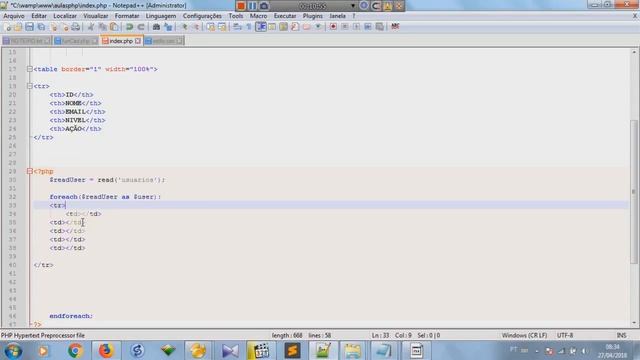640x360 pixels.
Task: Open the function list toolbar icon
Action: pos(295,27)
